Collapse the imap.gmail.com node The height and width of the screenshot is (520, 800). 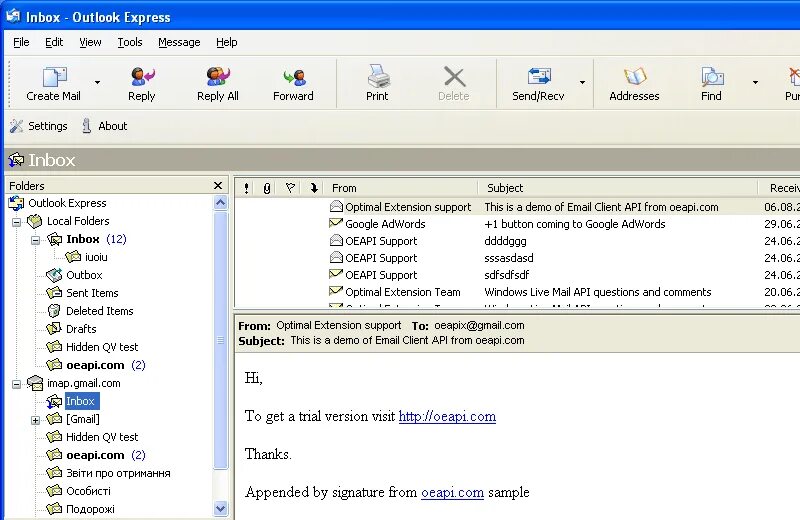pyautogui.click(x=16, y=384)
